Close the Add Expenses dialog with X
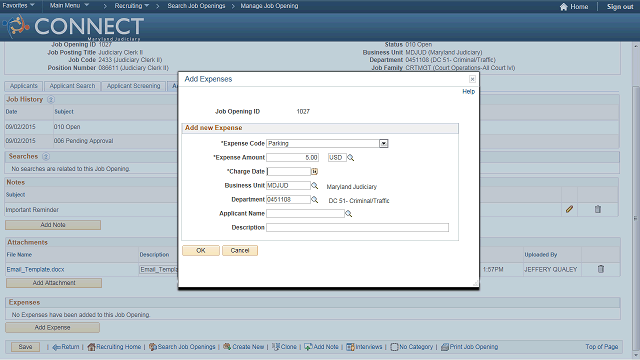Image resolution: width=640 pixels, height=360 pixels. coord(472,79)
